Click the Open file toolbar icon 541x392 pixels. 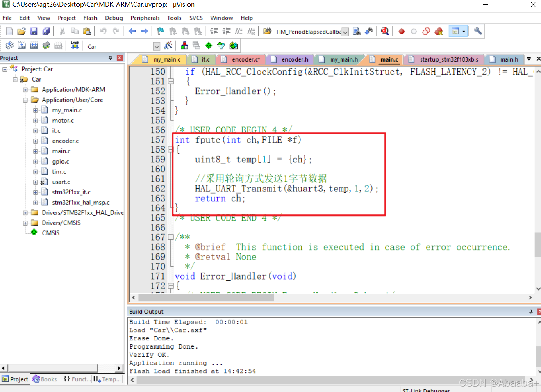coord(21,31)
